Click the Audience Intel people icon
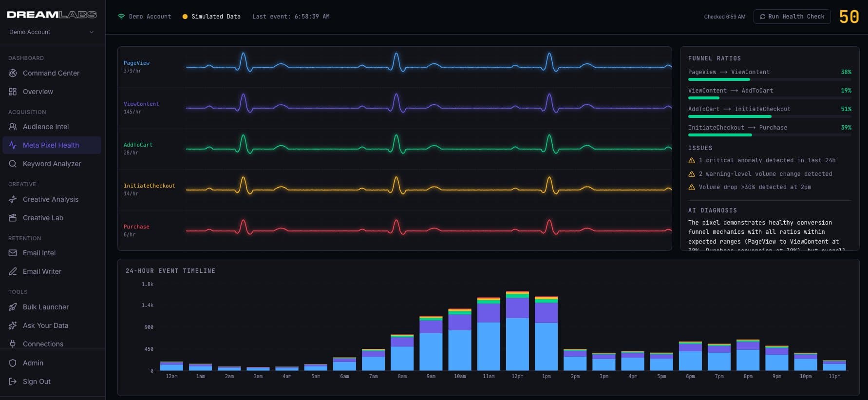The height and width of the screenshot is (400, 868). click(13, 127)
